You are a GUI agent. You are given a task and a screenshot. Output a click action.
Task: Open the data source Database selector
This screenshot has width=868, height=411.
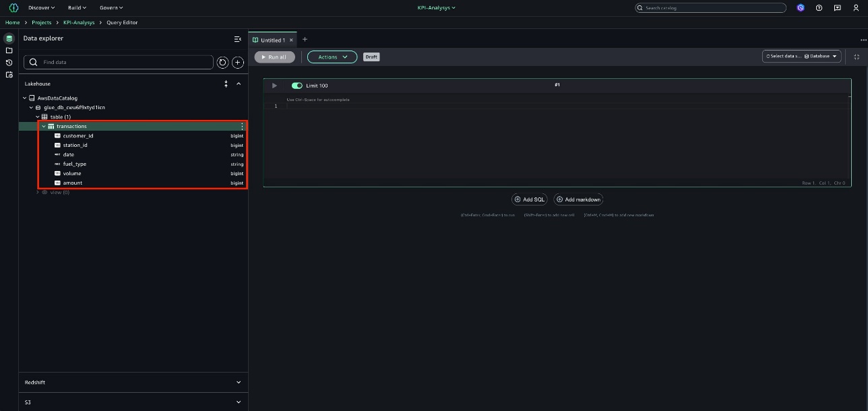click(802, 57)
